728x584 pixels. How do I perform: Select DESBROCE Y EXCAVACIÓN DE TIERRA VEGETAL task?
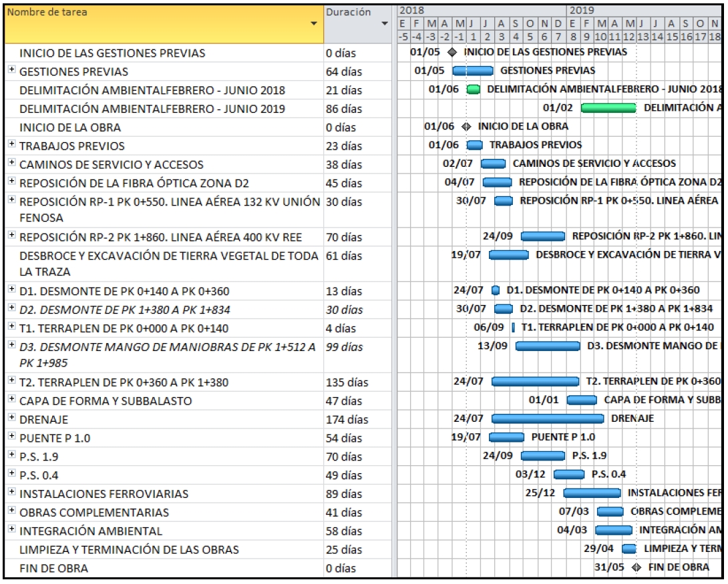click(x=168, y=264)
